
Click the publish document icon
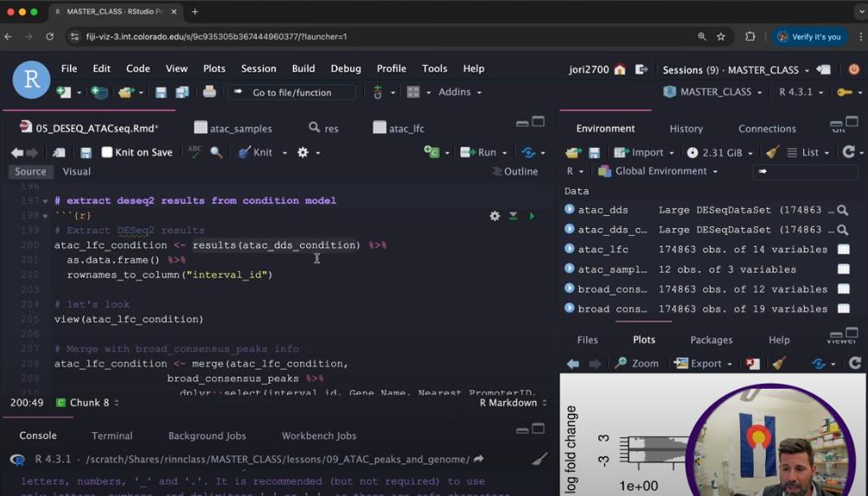[x=528, y=152]
